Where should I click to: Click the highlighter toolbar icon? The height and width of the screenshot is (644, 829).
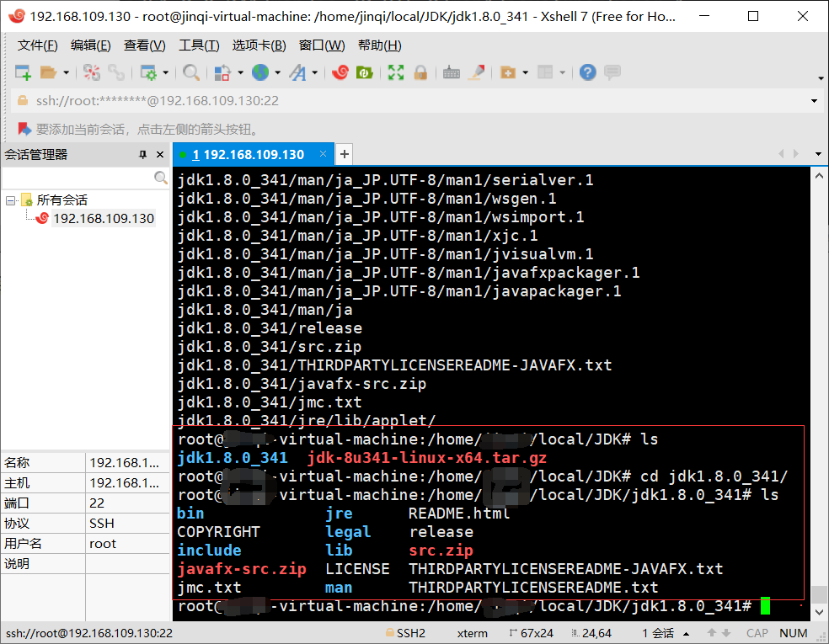pyautogui.click(x=477, y=72)
